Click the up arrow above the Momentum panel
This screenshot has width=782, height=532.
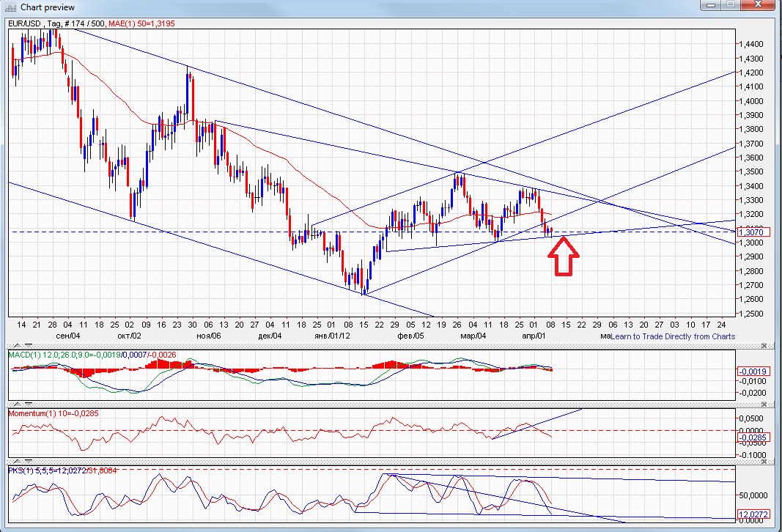(x=16, y=403)
